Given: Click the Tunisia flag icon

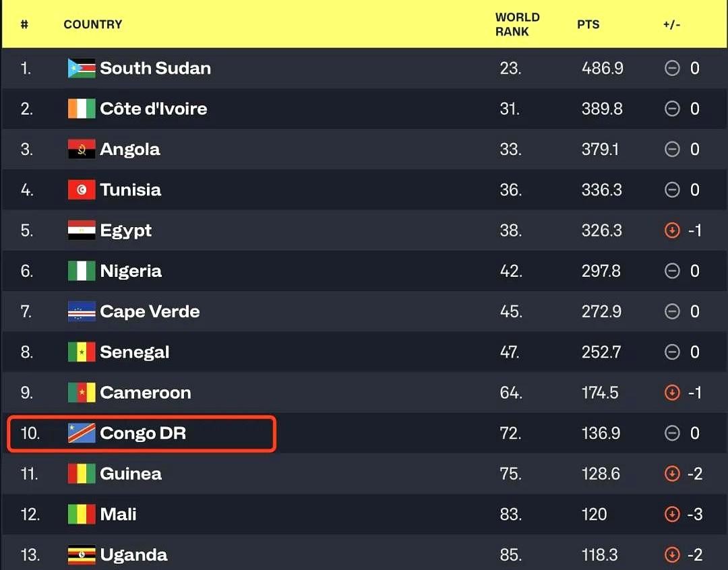Looking at the screenshot, I should point(82,190).
